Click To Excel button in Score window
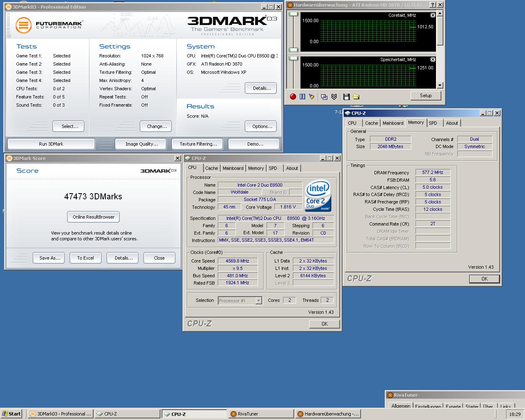The image size is (525, 420). [x=85, y=258]
